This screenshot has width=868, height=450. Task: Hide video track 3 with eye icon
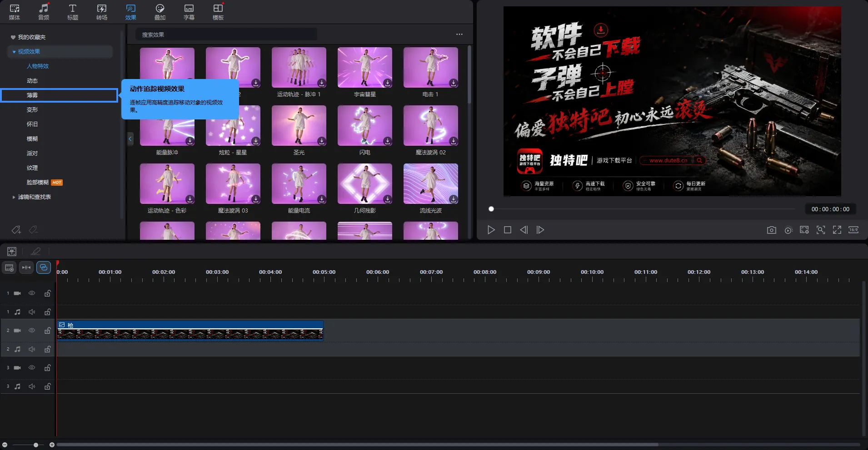click(32, 368)
